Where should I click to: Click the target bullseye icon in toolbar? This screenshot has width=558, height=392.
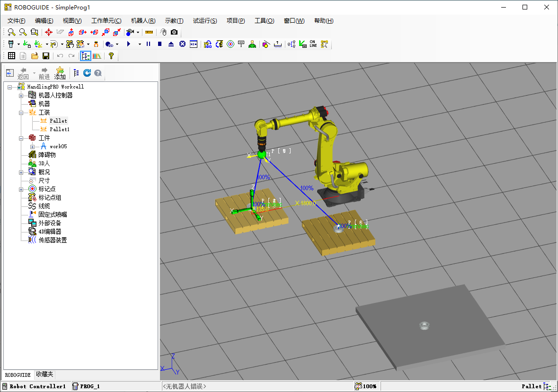[230, 44]
